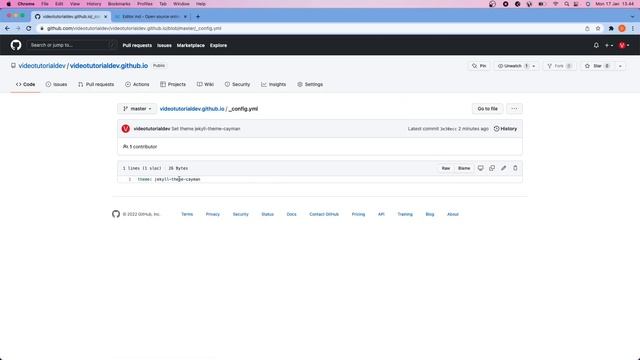Open macOS Spotlight search icon

pos(567,4)
